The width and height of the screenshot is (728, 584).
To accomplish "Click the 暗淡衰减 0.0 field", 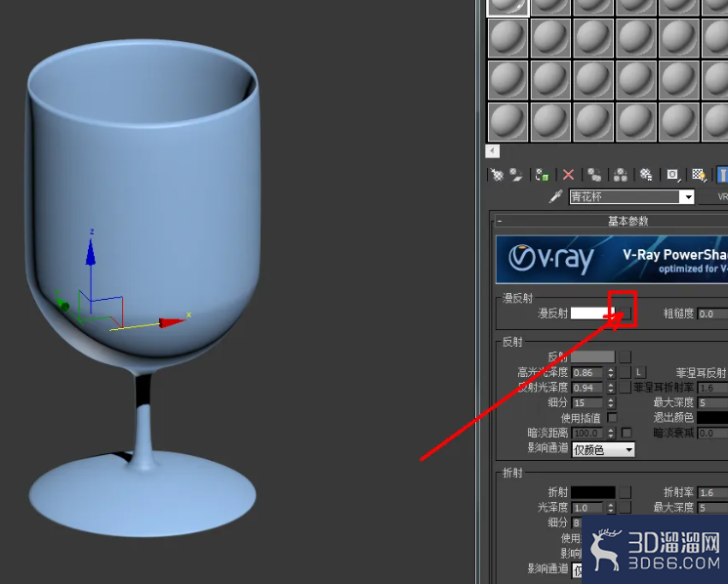I will 713,433.
